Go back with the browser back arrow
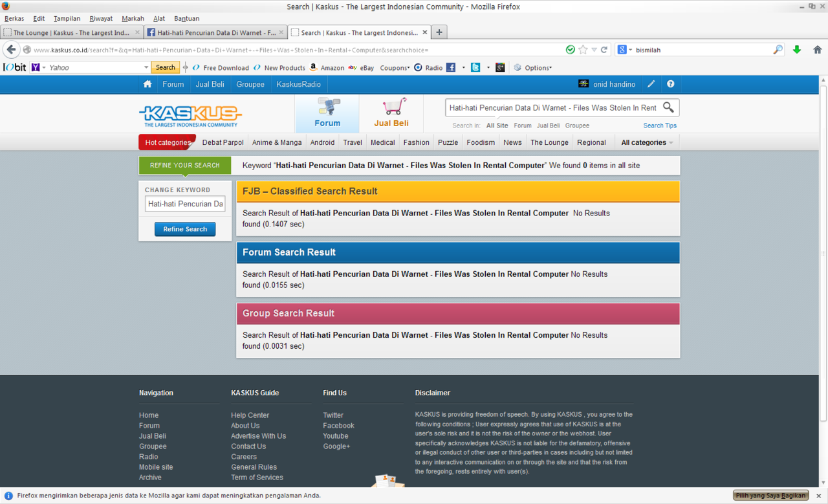The width and height of the screenshot is (828, 504). (x=11, y=50)
